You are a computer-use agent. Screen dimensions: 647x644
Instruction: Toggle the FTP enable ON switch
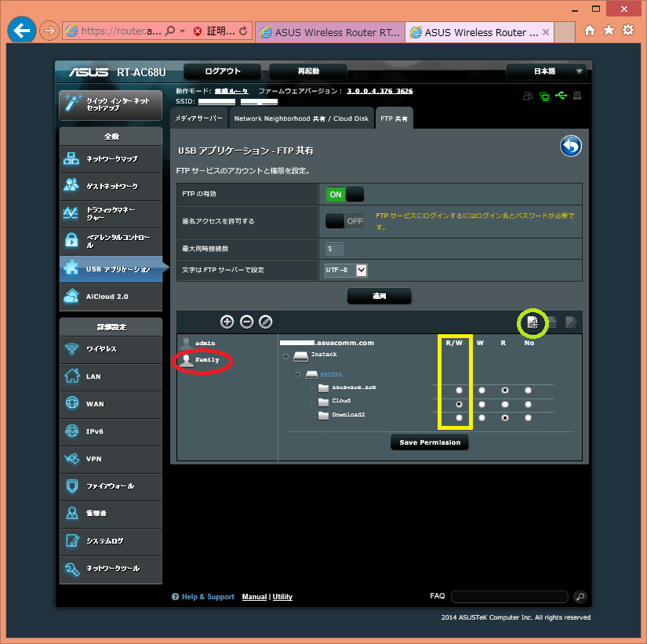pos(344,194)
